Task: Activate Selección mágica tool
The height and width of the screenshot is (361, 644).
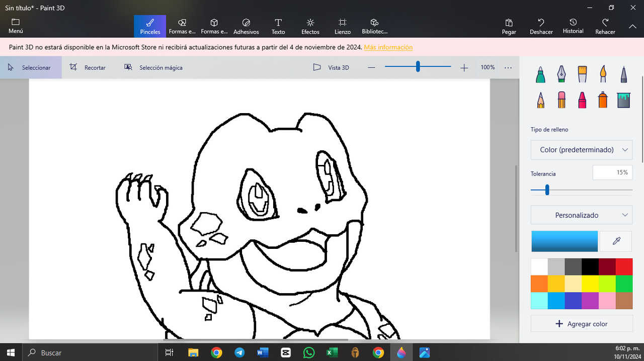Action: coord(154,67)
